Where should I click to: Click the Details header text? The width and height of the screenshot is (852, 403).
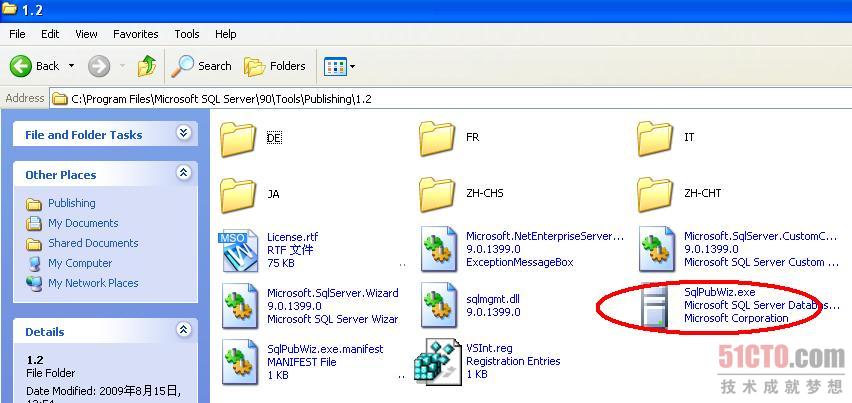tap(45, 332)
